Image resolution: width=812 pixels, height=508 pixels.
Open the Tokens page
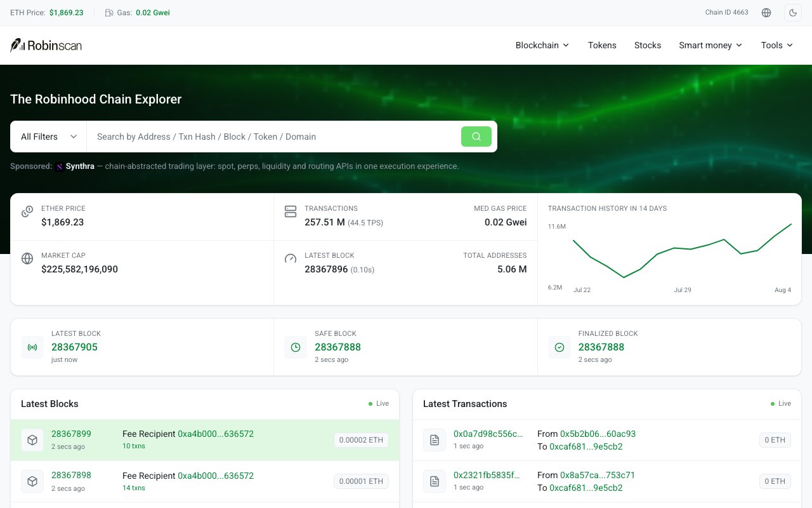602,45
